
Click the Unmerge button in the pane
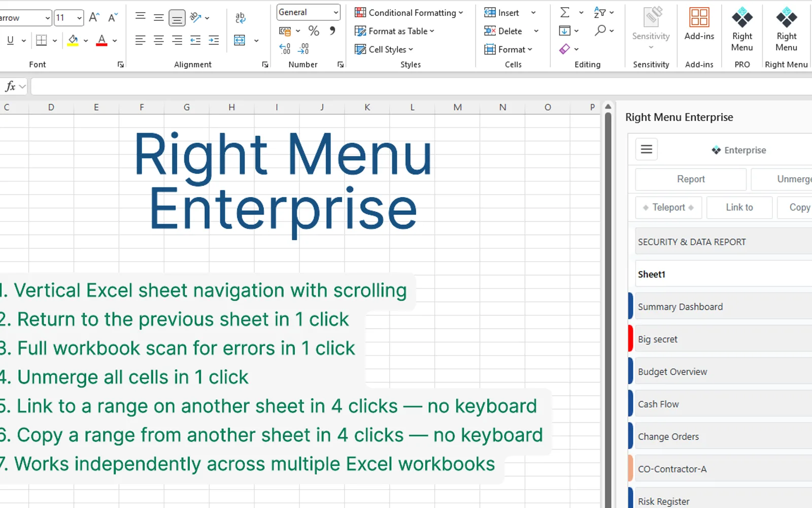tap(782, 179)
